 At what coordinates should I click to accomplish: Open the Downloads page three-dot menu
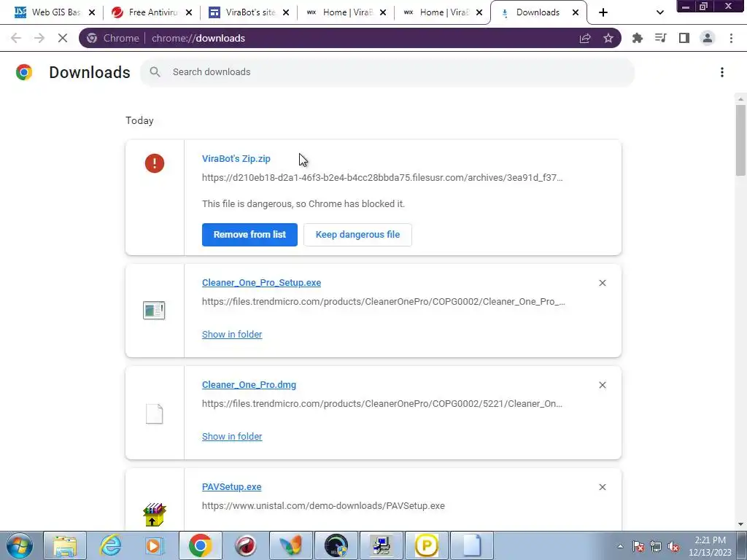(x=721, y=72)
